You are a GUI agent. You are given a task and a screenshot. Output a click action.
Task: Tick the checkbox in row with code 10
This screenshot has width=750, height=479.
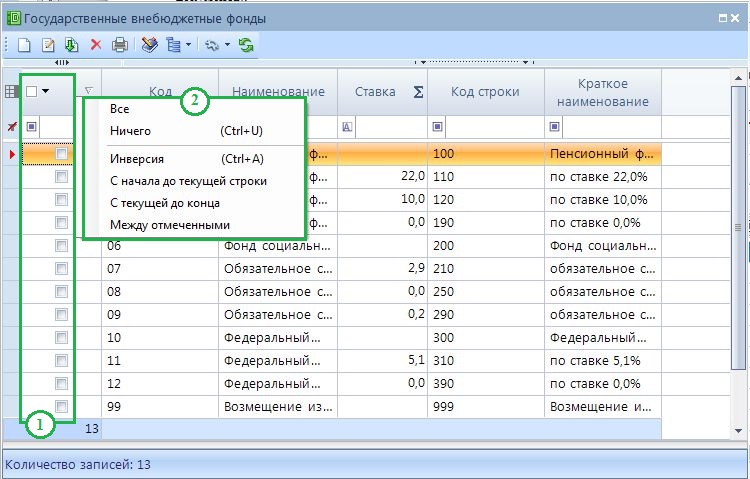pyautogui.click(x=62, y=337)
